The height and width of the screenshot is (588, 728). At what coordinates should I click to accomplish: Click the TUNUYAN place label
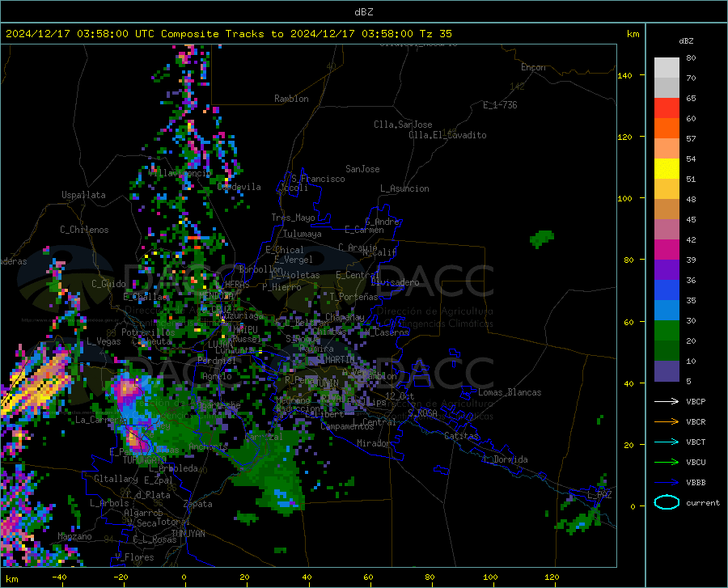(x=188, y=534)
